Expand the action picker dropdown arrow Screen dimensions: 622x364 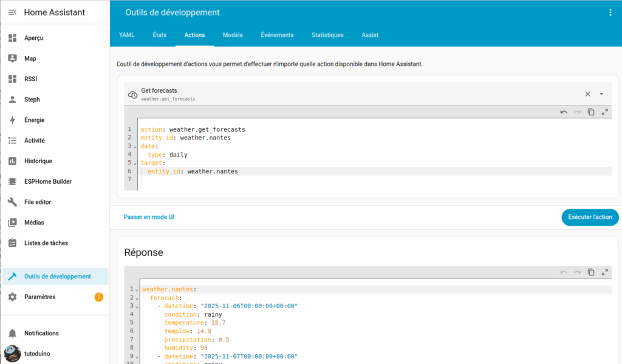click(x=601, y=94)
